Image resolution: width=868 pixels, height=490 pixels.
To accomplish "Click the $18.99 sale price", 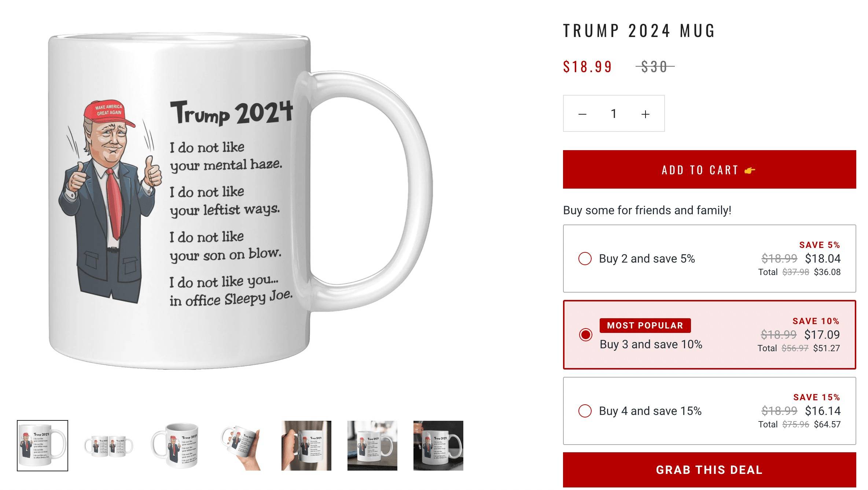I will (x=587, y=67).
